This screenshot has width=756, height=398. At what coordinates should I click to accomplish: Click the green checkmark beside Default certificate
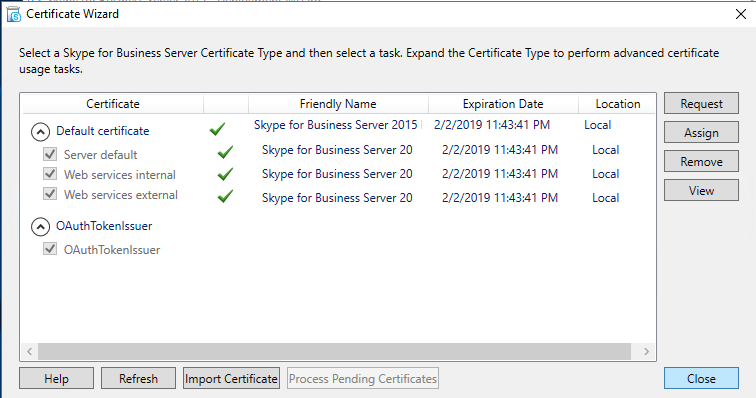tap(217, 129)
